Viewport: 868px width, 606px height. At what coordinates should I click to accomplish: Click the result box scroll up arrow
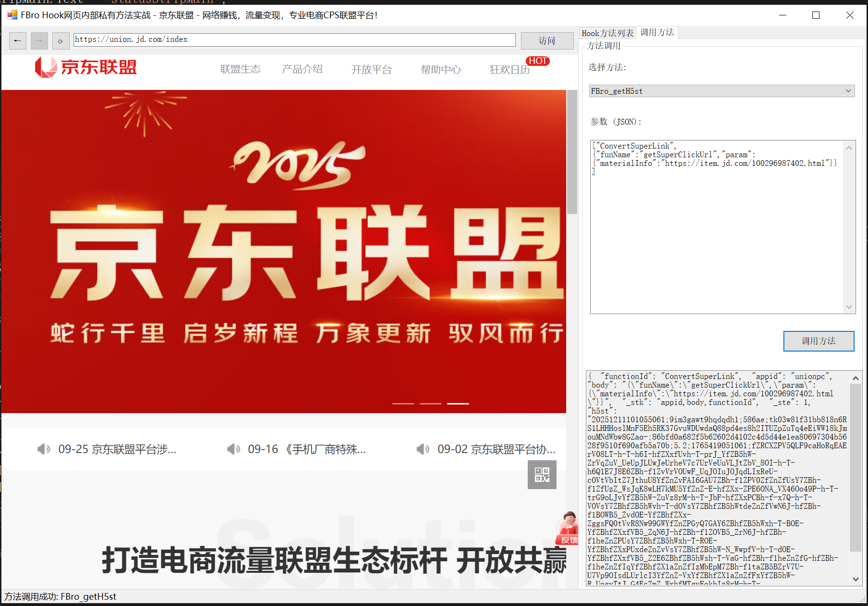coord(856,378)
